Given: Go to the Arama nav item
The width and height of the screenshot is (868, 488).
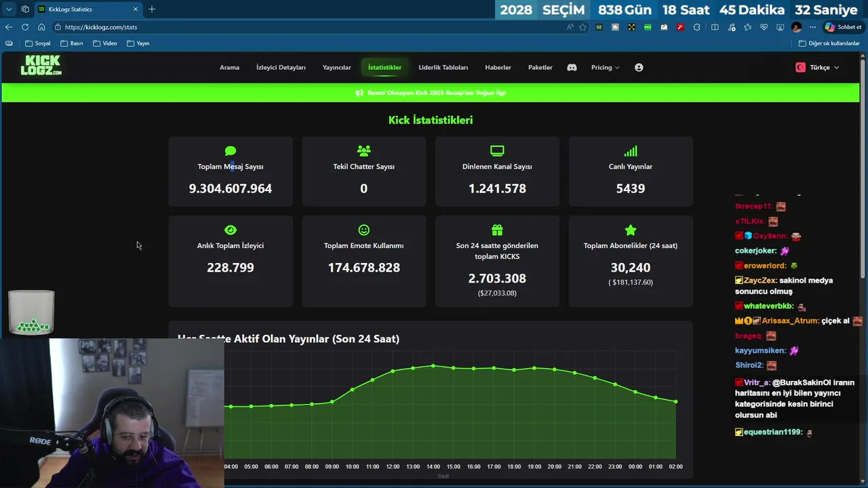Looking at the screenshot, I should 229,67.
